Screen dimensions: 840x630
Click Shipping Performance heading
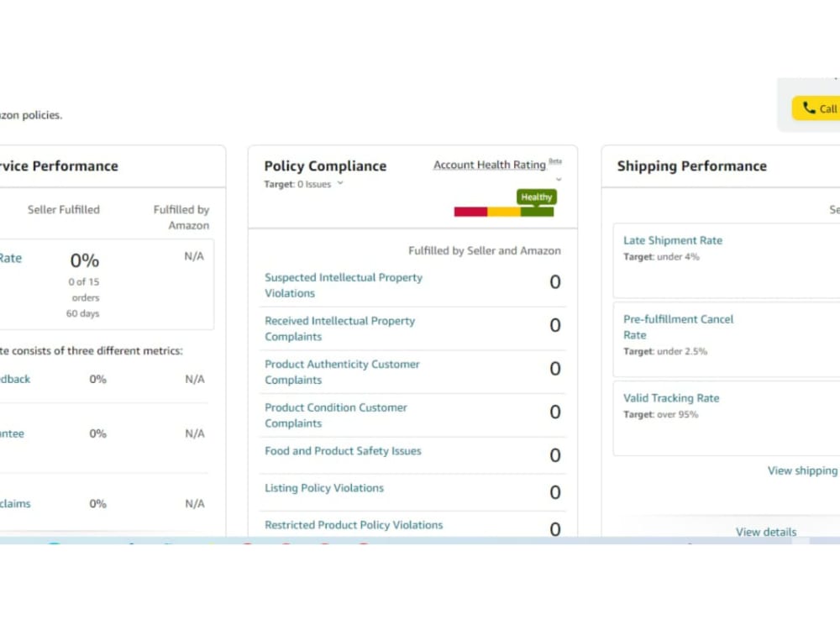pyautogui.click(x=691, y=166)
